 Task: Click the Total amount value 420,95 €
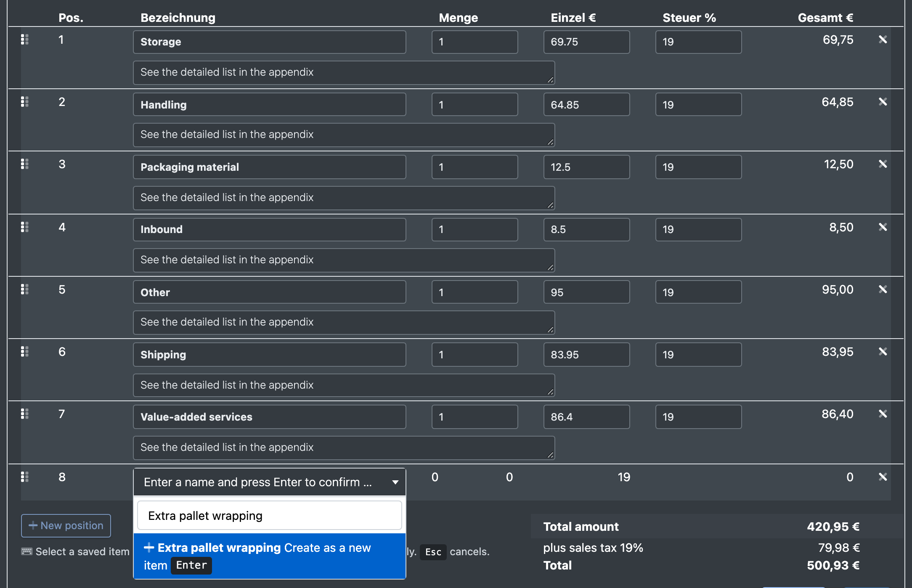(x=833, y=527)
